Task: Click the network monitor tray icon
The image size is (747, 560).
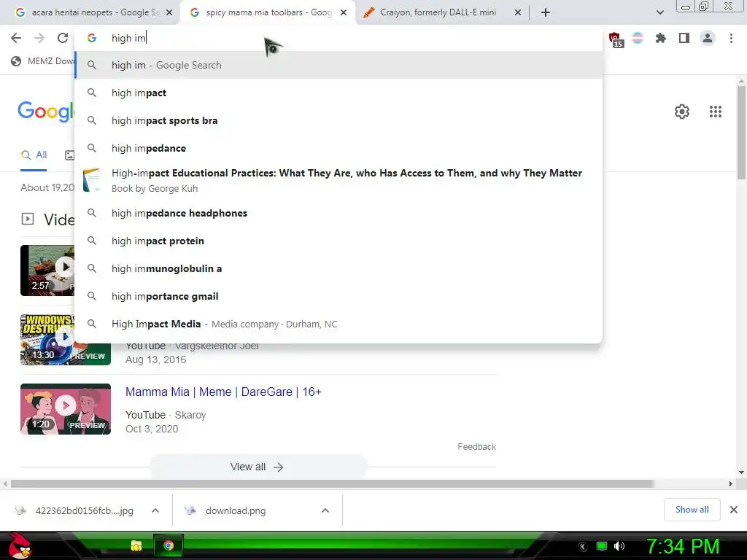Action: (x=602, y=546)
